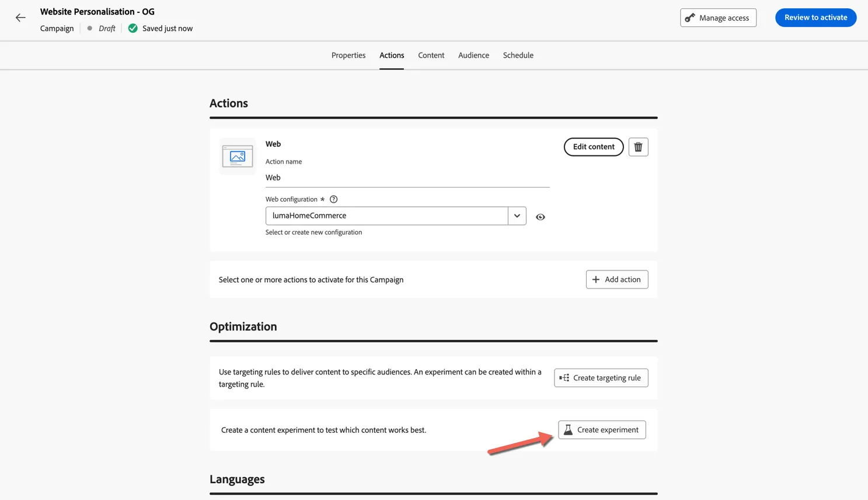This screenshot has height=500, width=868.
Task: Click the plus icon in Add action
Action: point(596,280)
